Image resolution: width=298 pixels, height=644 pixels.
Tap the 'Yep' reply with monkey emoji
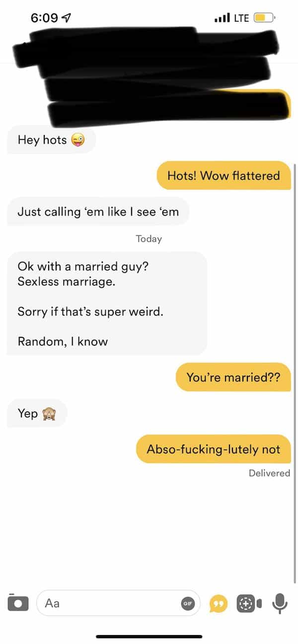(37, 413)
